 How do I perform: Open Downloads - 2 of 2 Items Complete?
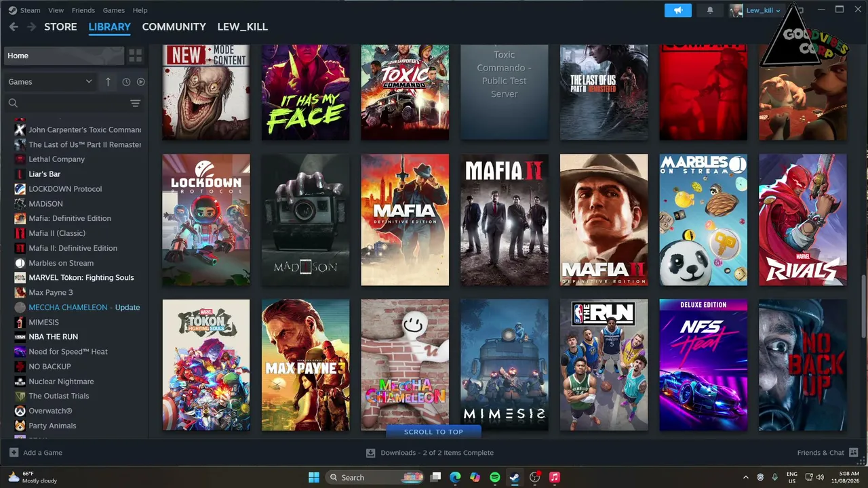pyautogui.click(x=437, y=453)
